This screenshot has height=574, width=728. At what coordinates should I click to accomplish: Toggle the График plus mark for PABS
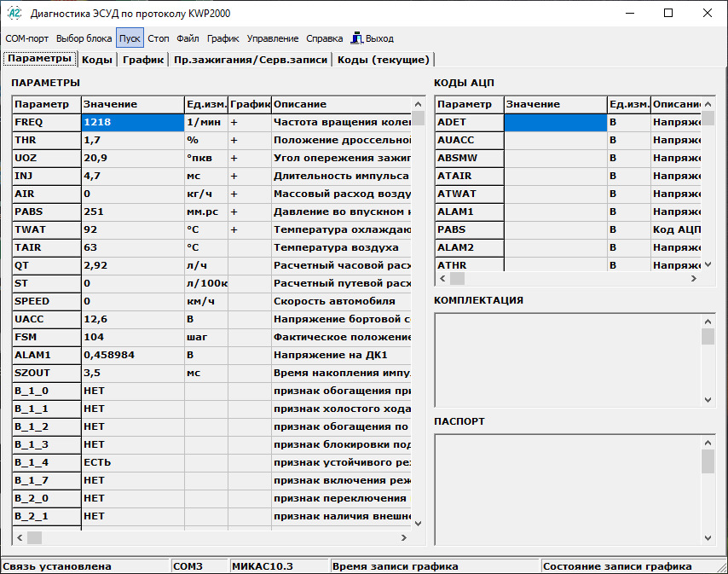pyautogui.click(x=234, y=212)
